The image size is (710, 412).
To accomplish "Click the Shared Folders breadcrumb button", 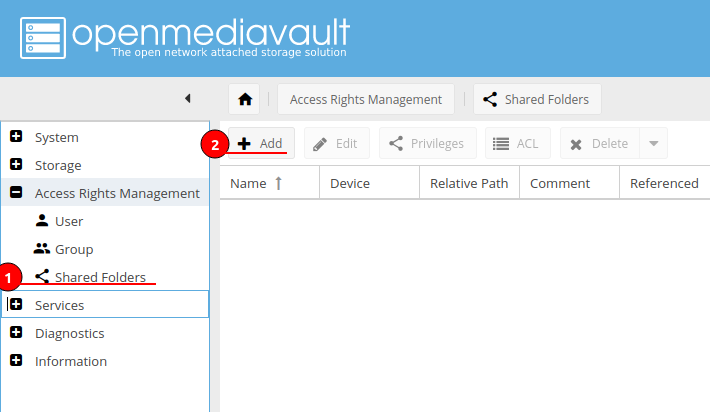I will 537,99.
